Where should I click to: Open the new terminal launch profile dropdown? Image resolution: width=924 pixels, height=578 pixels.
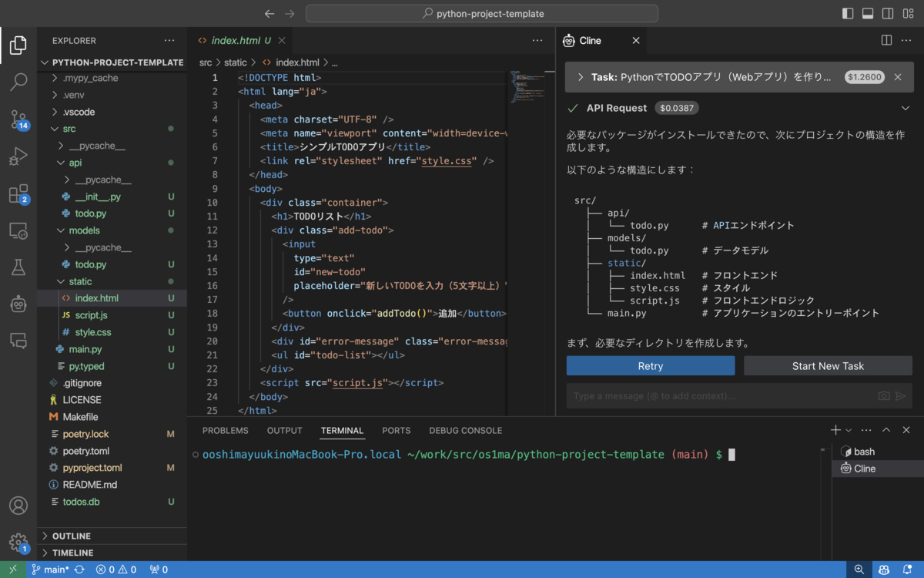[849, 430]
